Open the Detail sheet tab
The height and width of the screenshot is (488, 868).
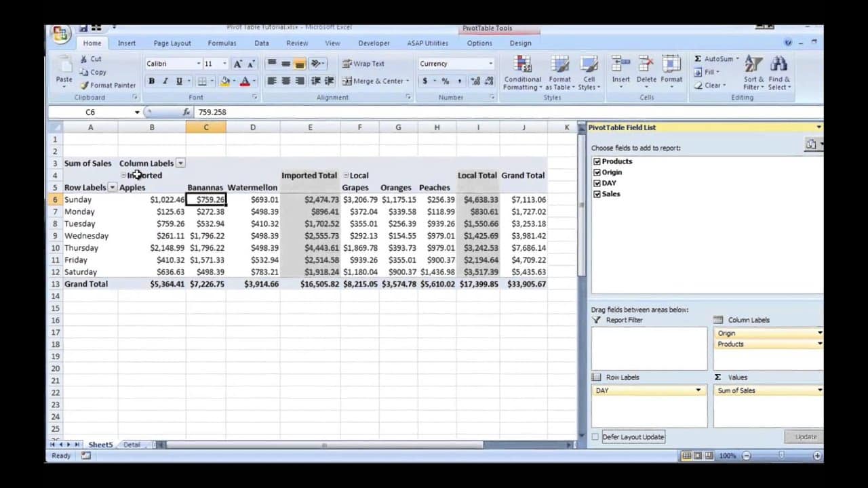(132, 445)
